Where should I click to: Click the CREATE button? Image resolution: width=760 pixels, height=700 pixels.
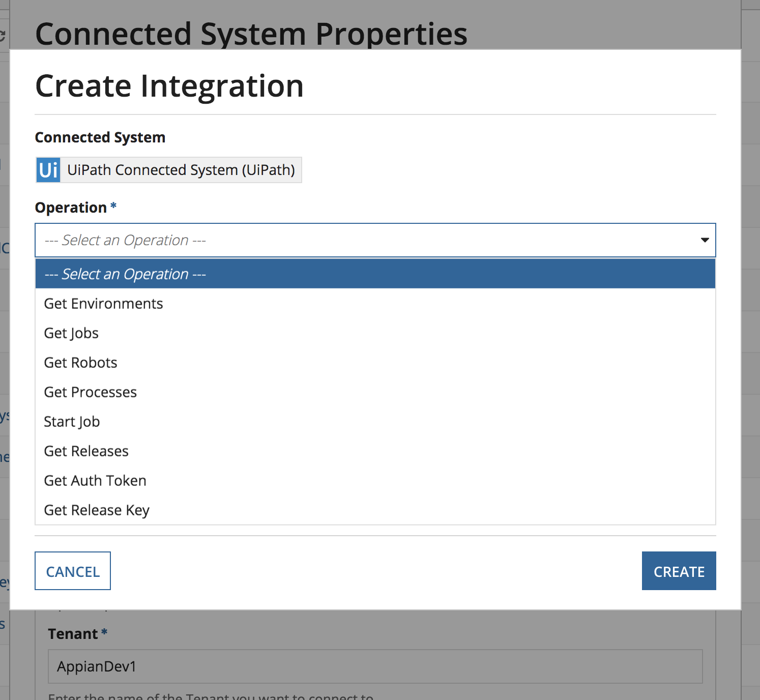point(679,571)
